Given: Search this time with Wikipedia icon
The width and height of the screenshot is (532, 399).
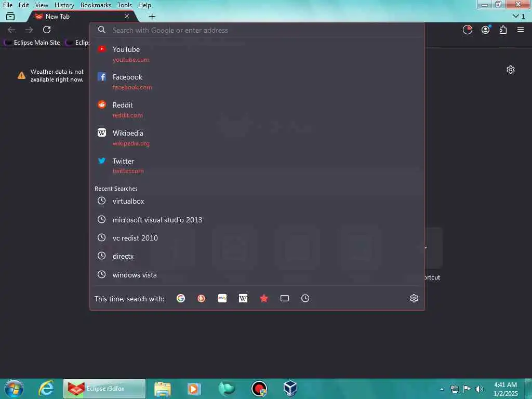Looking at the screenshot, I should [243, 298].
